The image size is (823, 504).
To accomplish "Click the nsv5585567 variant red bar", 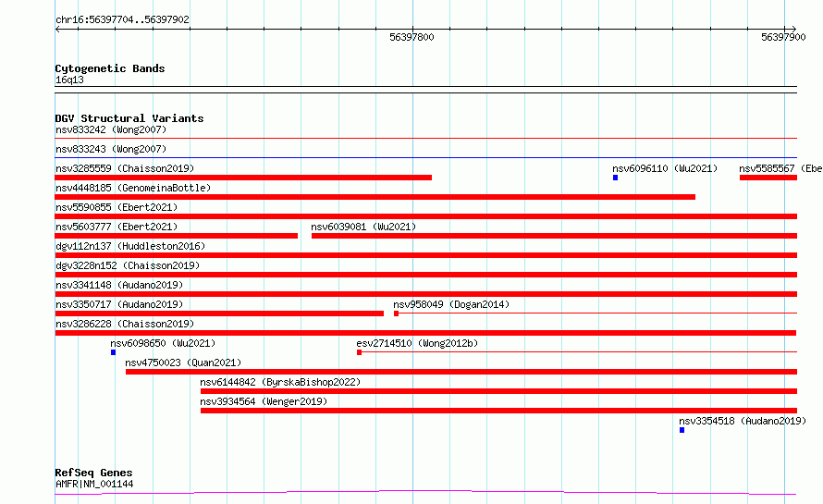I will (768, 178).
